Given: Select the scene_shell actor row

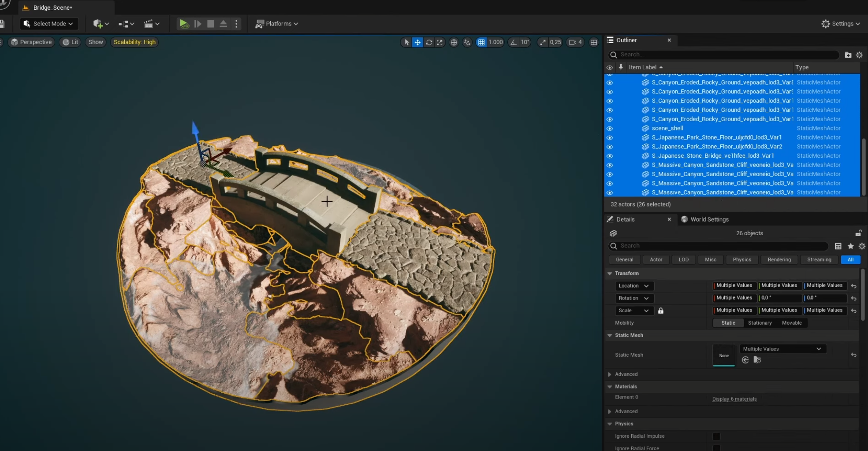Looking at the screenshot, I should [732, 129].
